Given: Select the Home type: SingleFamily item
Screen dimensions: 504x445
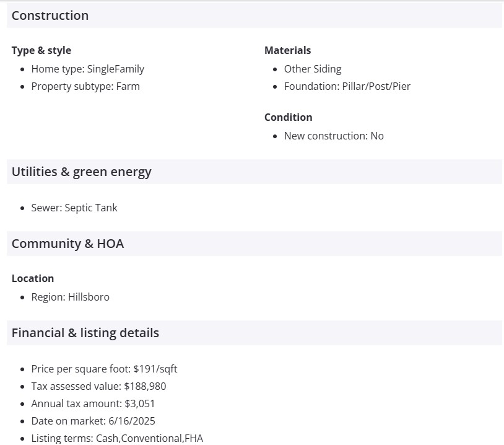Looking at the screenshot, I should [x=87, y=69].
